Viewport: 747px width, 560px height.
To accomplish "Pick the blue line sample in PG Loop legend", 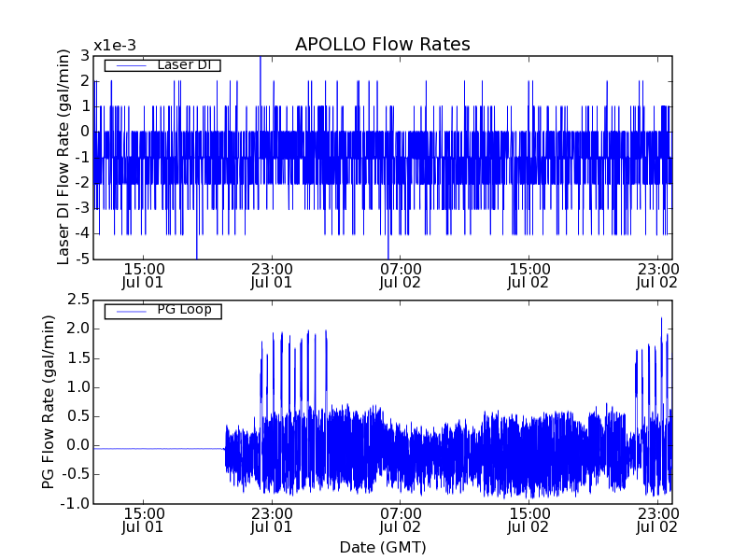I will [x=131, y=312].
